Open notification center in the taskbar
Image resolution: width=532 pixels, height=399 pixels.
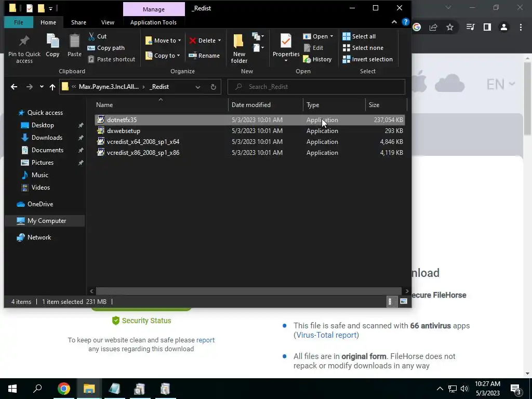click(x=516, y=389)
